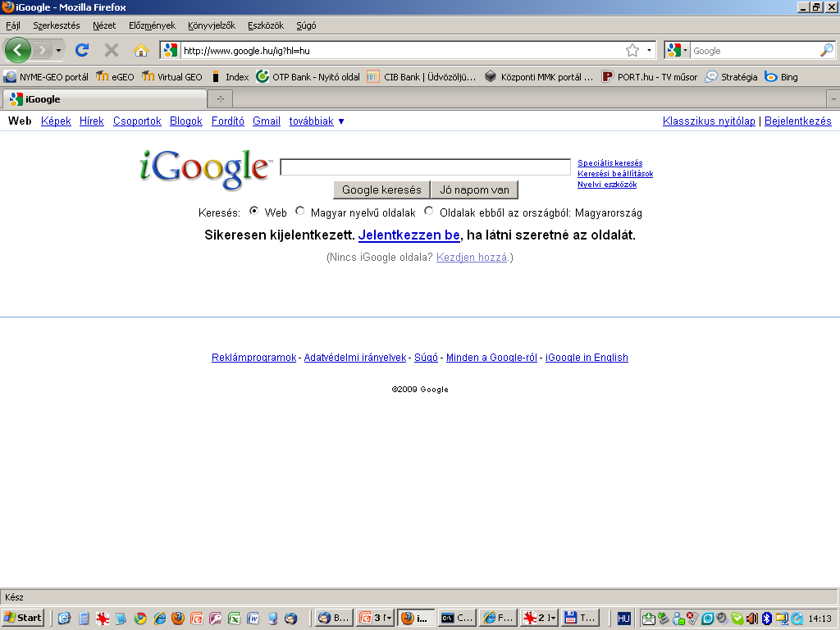Click the Jó napom van button
The image size is (840, 630).
[x=475, y=189]
